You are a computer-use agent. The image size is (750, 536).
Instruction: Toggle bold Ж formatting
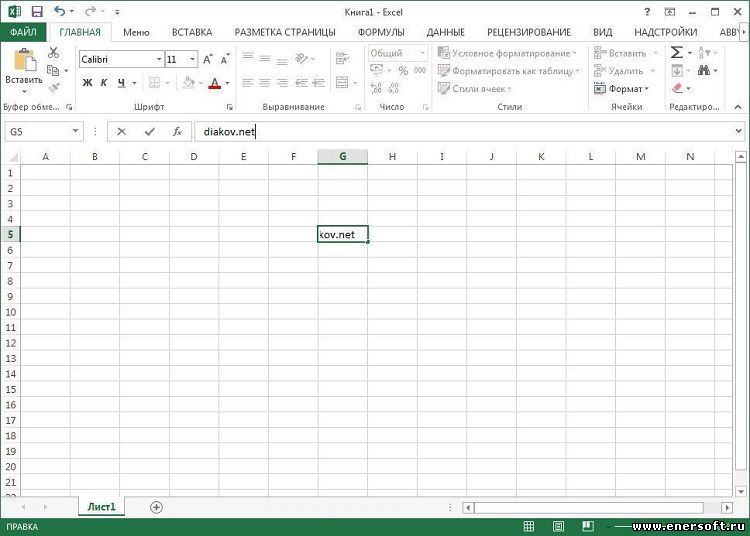(88, 83)
